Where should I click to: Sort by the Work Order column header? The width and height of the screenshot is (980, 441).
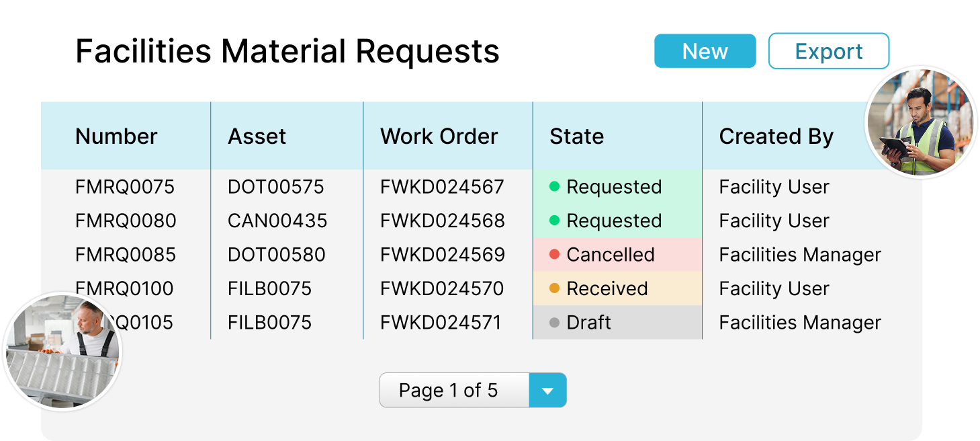pos(439,136)
